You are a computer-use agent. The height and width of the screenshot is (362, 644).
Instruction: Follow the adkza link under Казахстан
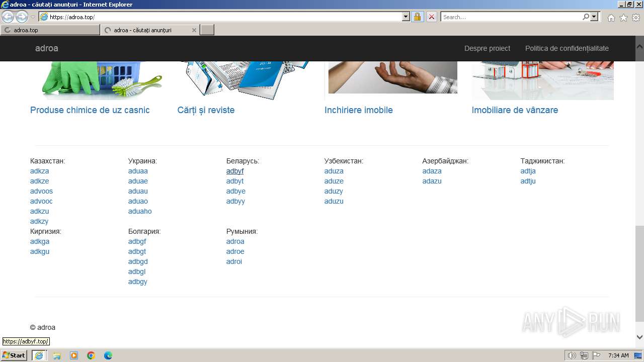pos(39,171)
